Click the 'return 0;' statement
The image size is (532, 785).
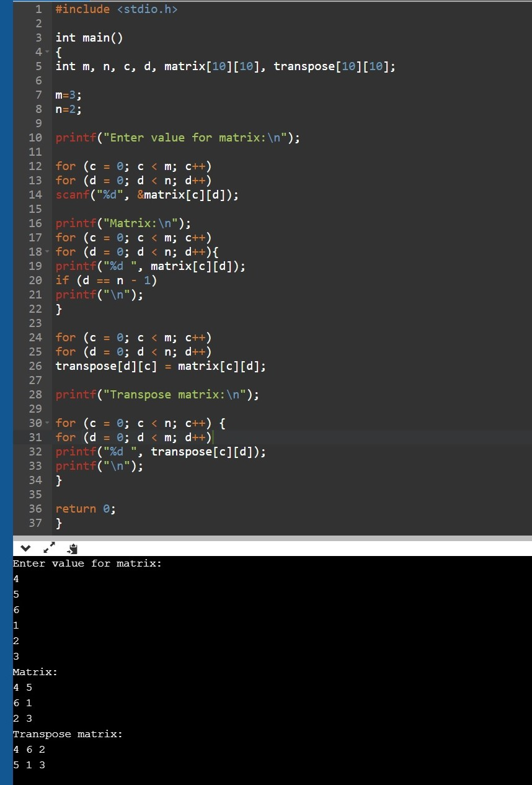86,509
